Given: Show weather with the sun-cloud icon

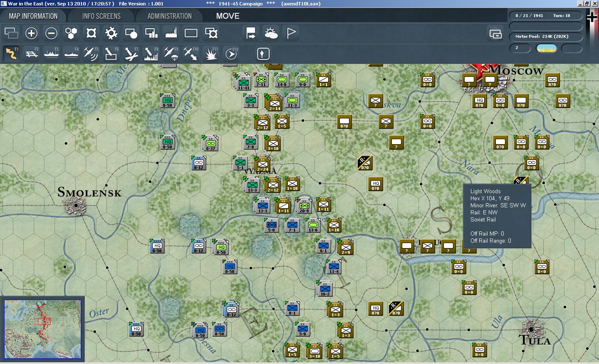Looking at the screenshot, I should [271, 33].
